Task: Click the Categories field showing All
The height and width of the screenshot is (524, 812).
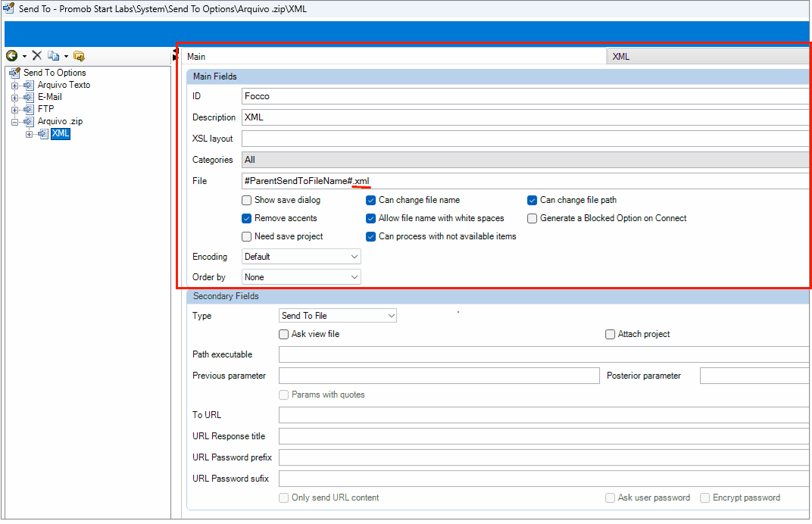Action: [525, 160]
